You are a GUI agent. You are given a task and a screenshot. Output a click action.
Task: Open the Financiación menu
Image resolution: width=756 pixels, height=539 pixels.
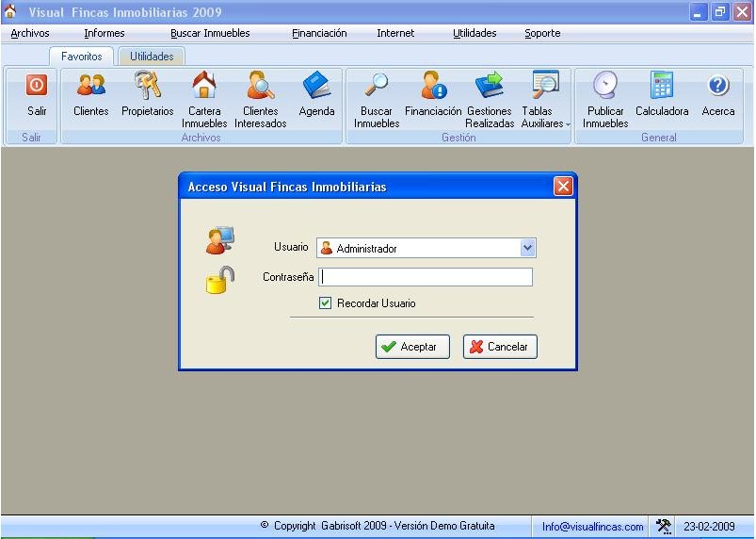[x=319, y=33]
